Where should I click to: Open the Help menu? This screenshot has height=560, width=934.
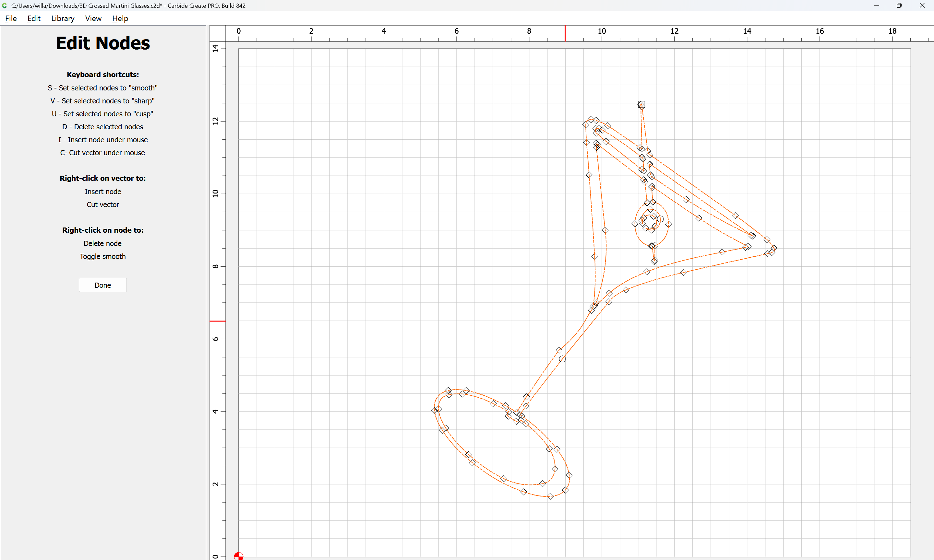[120, 18]
